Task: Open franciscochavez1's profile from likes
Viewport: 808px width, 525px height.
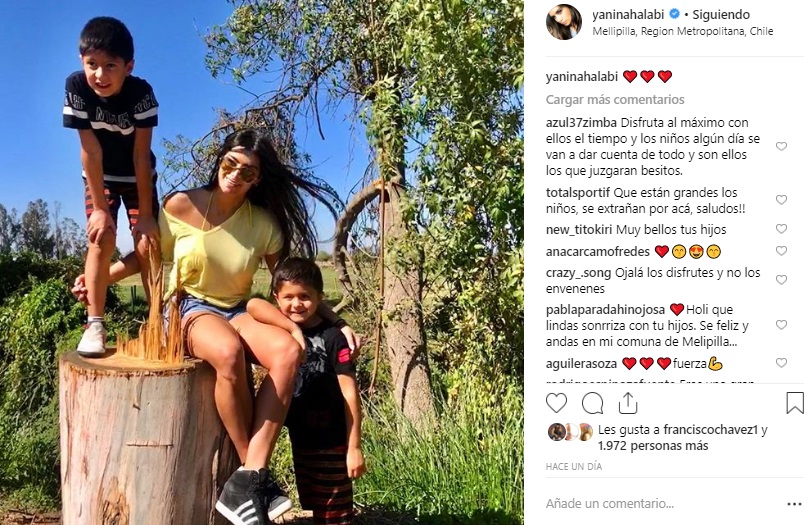Action: coord(711,430)
